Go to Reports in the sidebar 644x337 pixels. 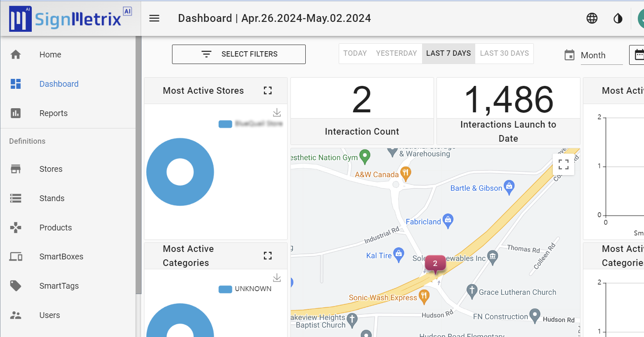(x=53, y=113)
